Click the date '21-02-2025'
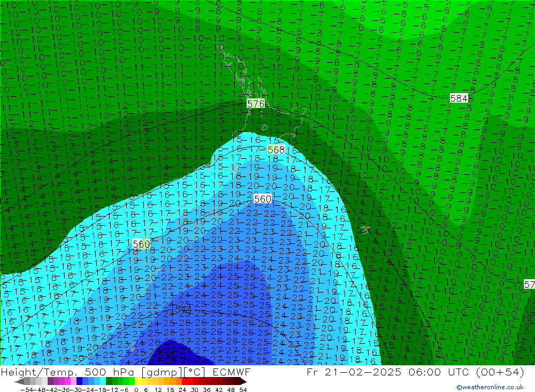Screen dimensions: 535x392 [x=363, y=372]
